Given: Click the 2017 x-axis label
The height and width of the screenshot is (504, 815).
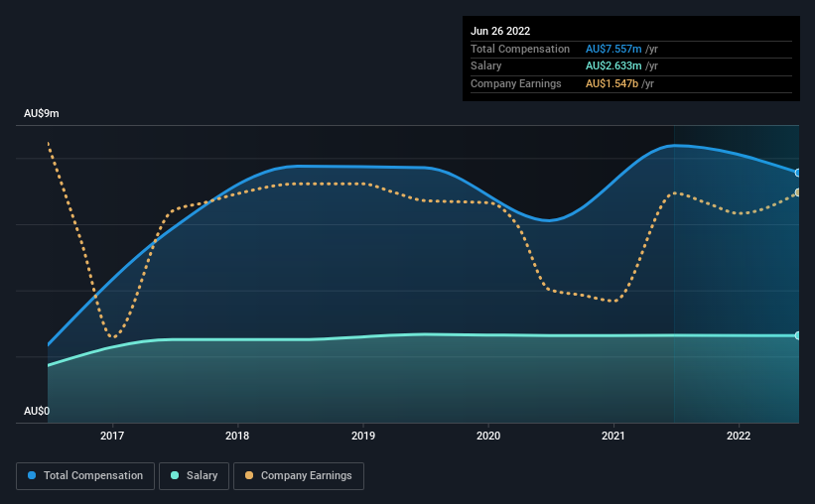Looking at the screenshot, I should click(112, 436).
